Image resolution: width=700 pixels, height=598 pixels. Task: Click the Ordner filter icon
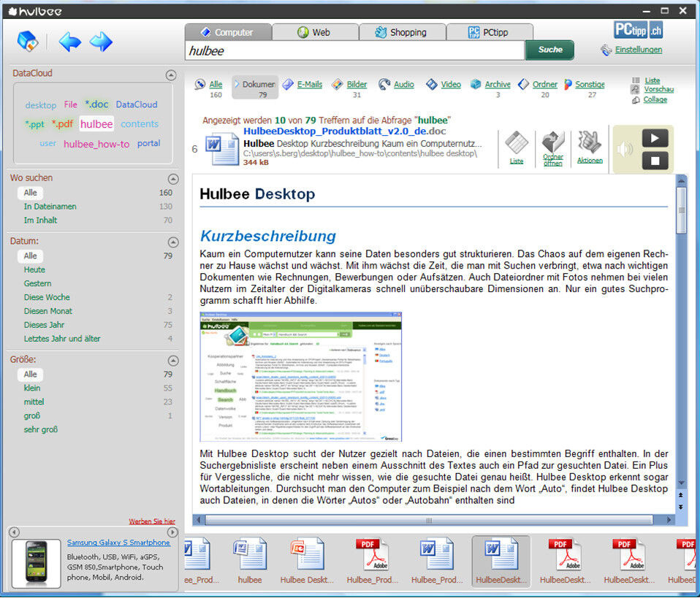click(x=523, y=84)
